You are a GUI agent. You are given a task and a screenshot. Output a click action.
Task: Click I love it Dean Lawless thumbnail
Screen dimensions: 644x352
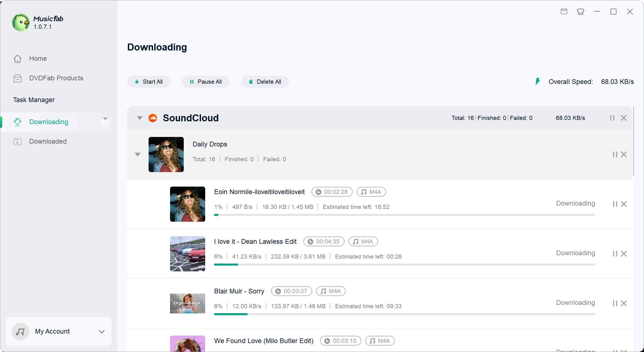188,254
